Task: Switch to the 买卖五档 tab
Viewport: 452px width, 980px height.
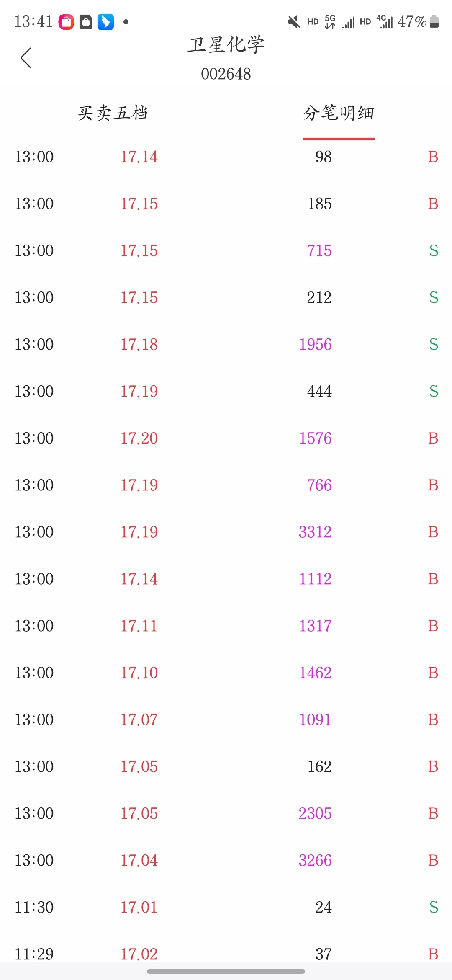Action: (113, 113)
